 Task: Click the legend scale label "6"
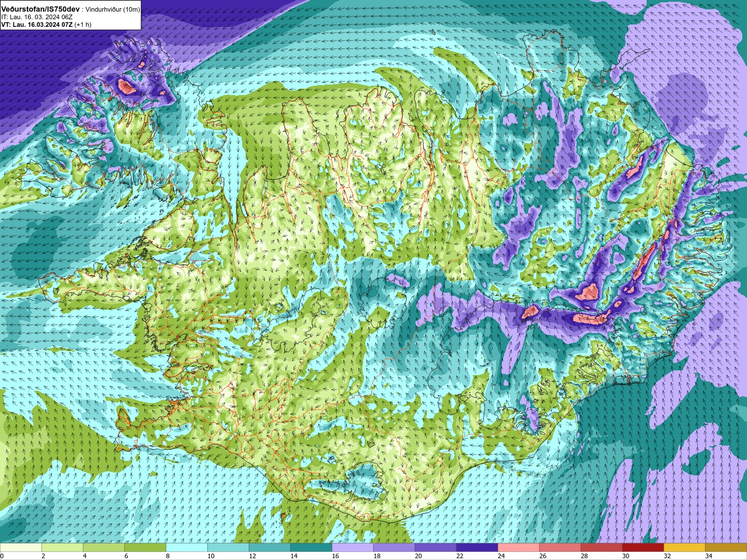(126, 556)
